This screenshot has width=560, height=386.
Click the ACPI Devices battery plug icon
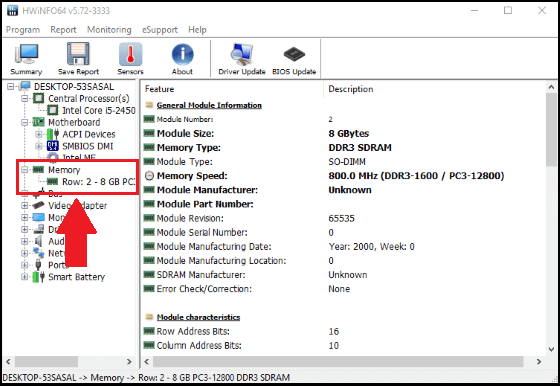[x=52, y=134]
